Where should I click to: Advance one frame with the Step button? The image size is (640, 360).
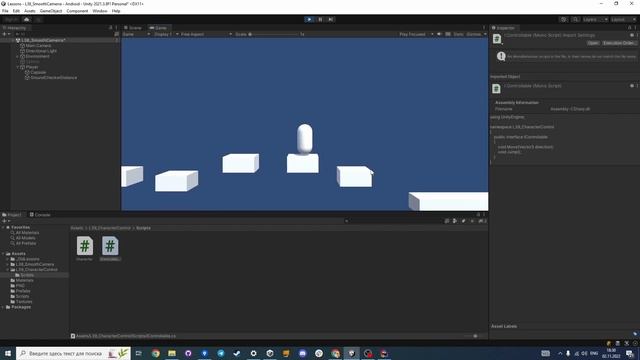click(331, 19)
